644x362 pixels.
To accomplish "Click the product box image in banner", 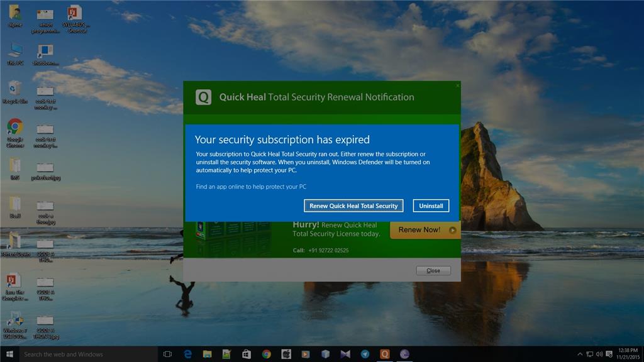I will 233,238.
